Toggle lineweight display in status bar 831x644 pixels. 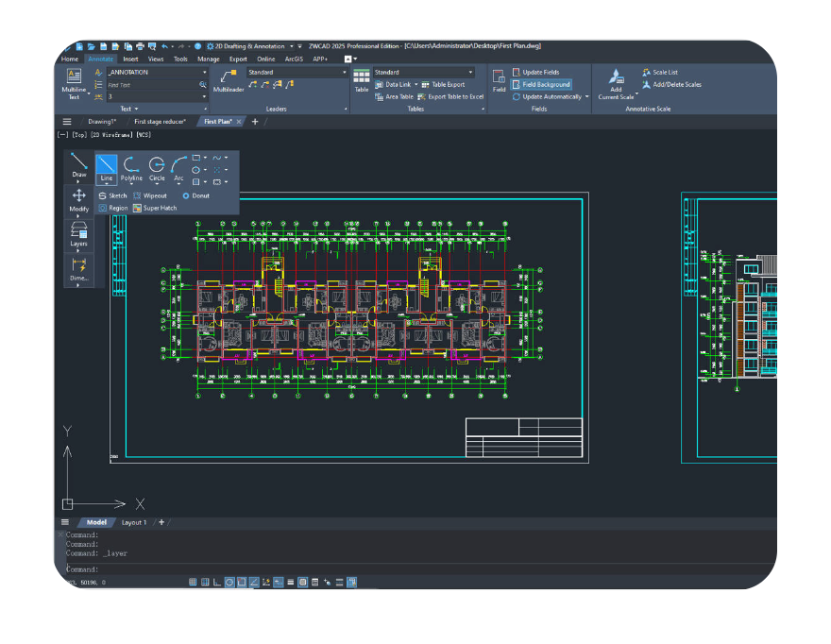(x=291, y=582)
